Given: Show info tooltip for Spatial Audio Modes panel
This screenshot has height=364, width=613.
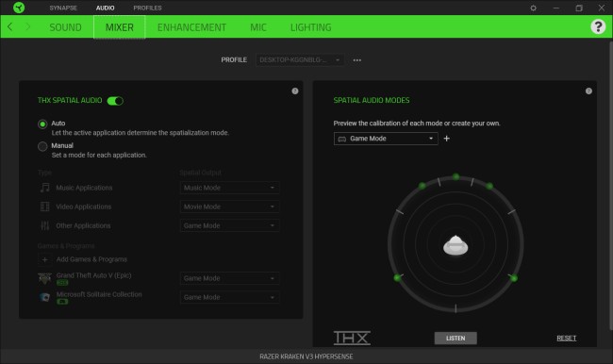Looking at the screenshot, I should point(588,91).
